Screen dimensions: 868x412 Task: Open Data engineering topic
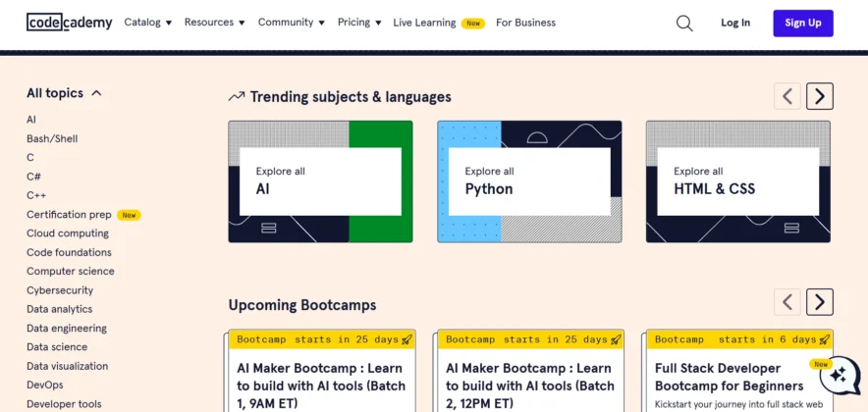[67, 328]
